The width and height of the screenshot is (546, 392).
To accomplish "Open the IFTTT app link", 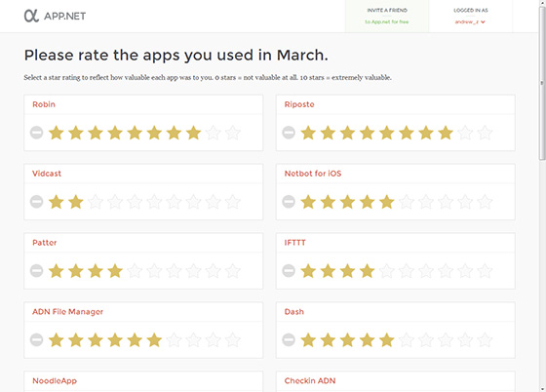I will click(x=294, y=243).
